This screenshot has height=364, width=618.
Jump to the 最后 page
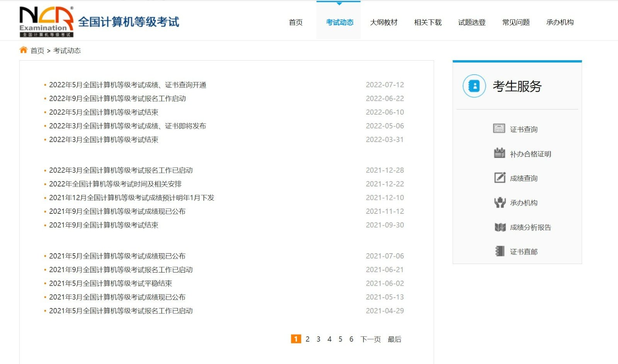[x=394, y=339]
